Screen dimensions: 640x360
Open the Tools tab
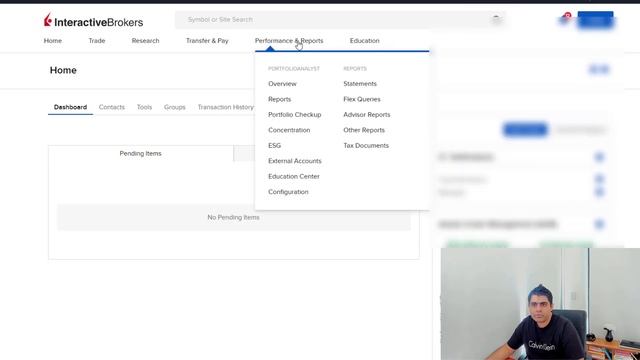[144, 107]
